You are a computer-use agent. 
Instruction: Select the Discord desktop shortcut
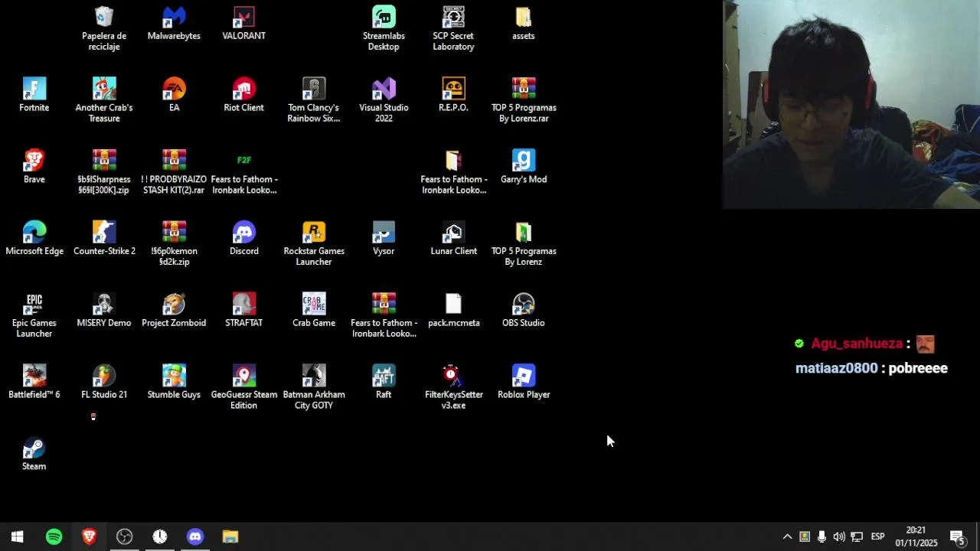(243, 239)
